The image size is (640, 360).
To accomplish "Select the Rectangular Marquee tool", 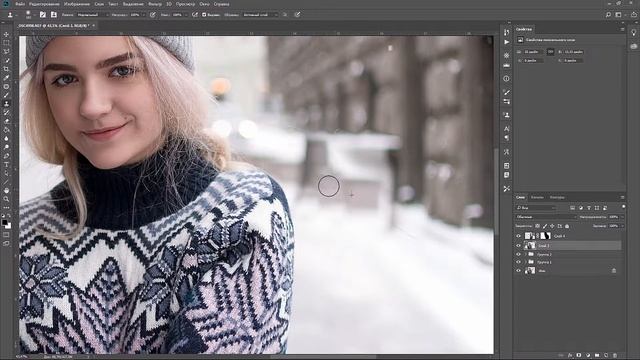I will pos(7,43).
